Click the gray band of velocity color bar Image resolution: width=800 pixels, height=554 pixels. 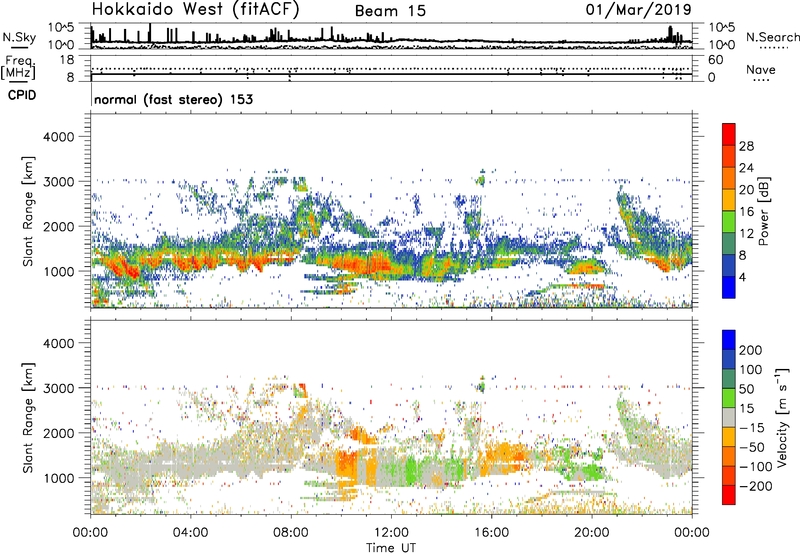point(729,417)
